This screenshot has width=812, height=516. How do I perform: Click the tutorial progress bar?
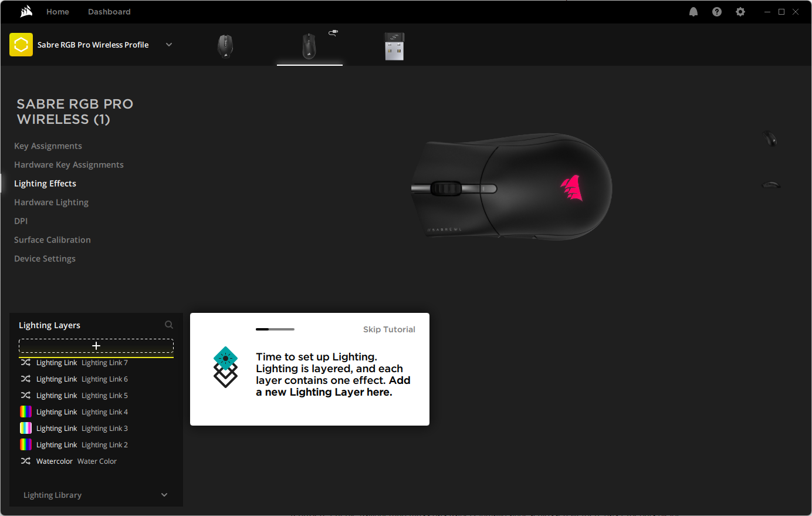click(275, 329)
